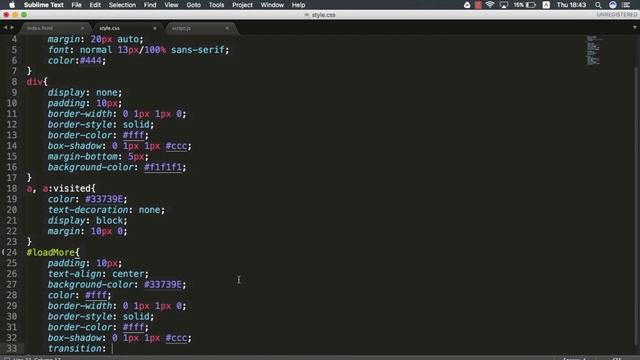
Task: Click 'block' value on line 21
Action: [109, 220]
